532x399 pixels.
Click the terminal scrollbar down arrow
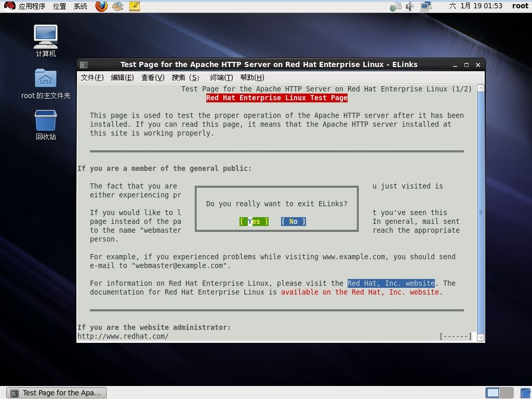tap(481, 337)
